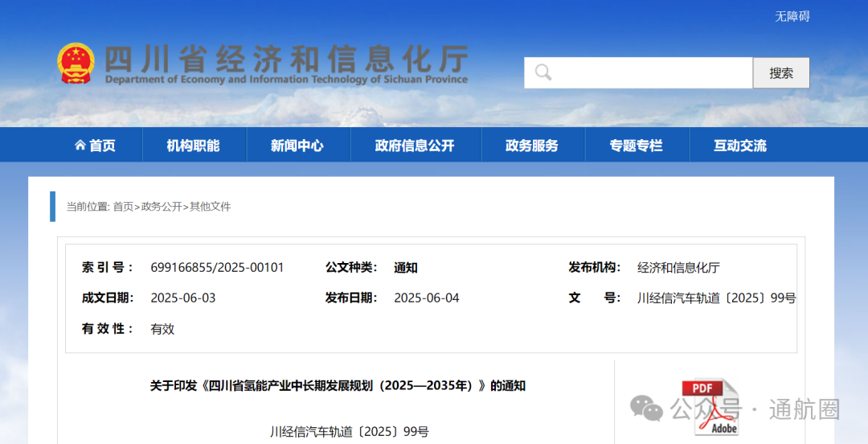Click the home icon beside 首页
This screenshot has width=868, height=444.
point(80,146)
